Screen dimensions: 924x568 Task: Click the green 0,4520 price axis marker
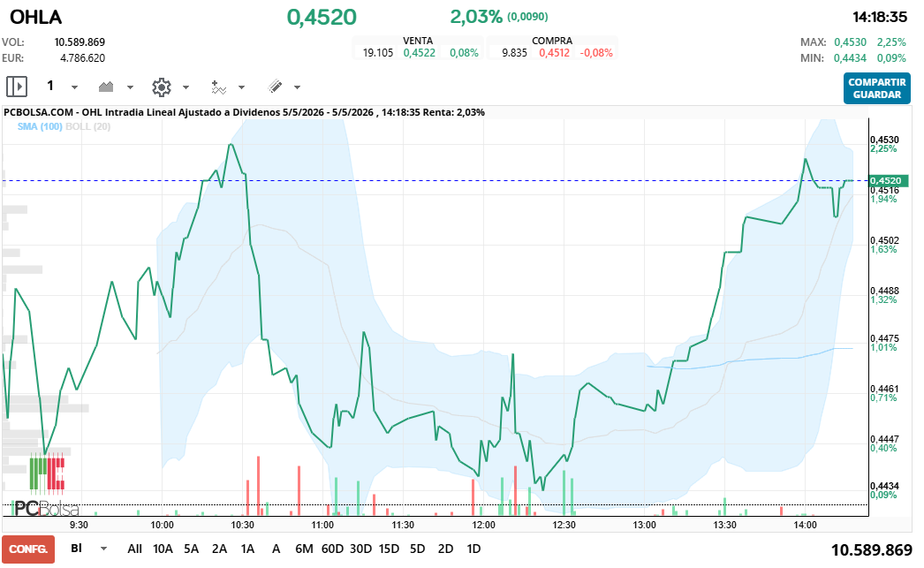coord(889,181)
